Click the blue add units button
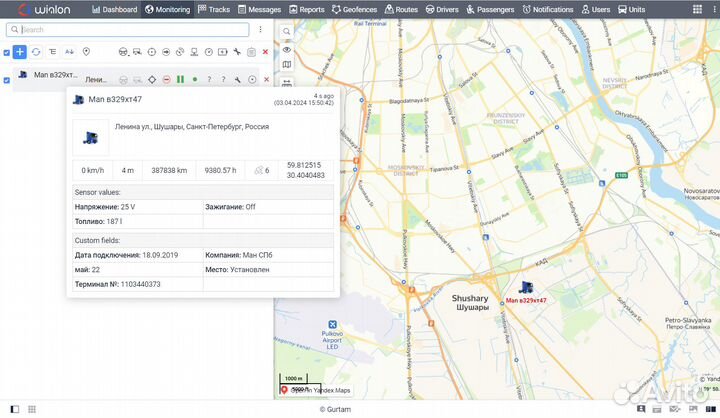The width and height of the screenshot is (720, 418). [x=20, y=52]
